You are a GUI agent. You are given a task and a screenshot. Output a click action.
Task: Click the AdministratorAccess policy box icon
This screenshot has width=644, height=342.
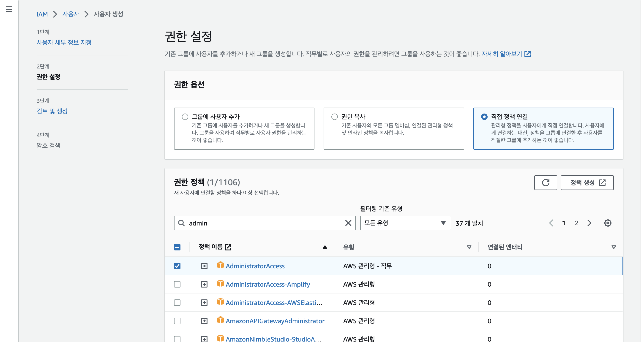coord(220,265)
